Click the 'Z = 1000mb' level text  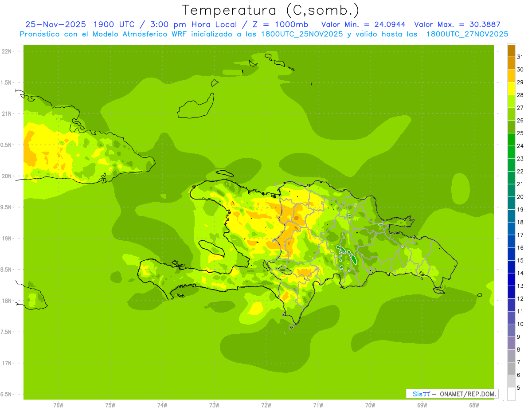(x=281, y=24)
